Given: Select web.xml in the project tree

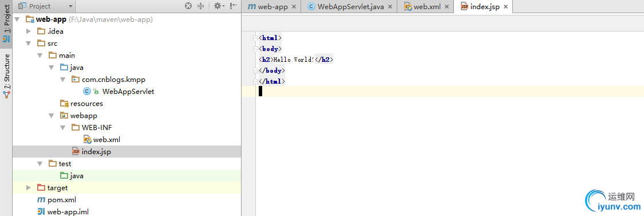Looking at the screenshot, I should pyautogui.click(x=107, y=139).
